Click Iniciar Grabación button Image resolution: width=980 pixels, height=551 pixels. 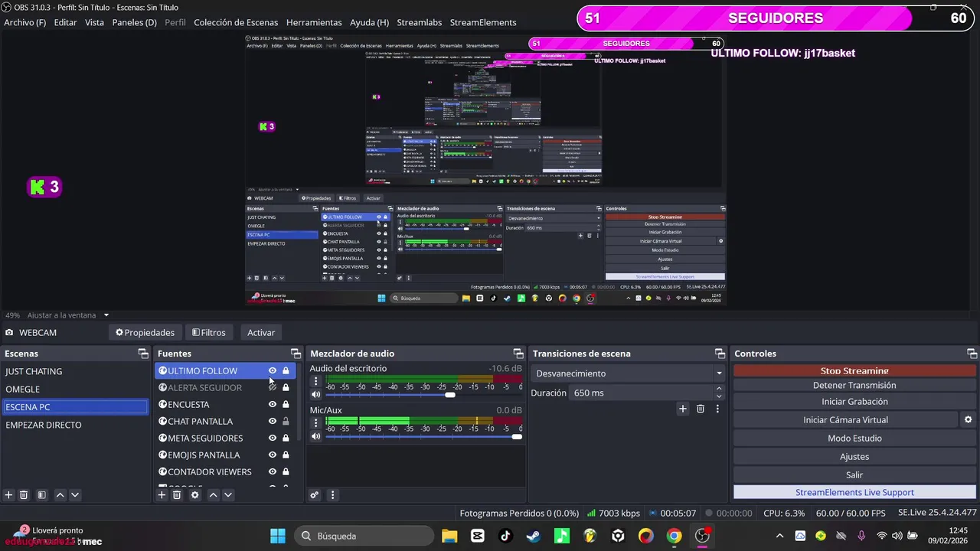854,401
